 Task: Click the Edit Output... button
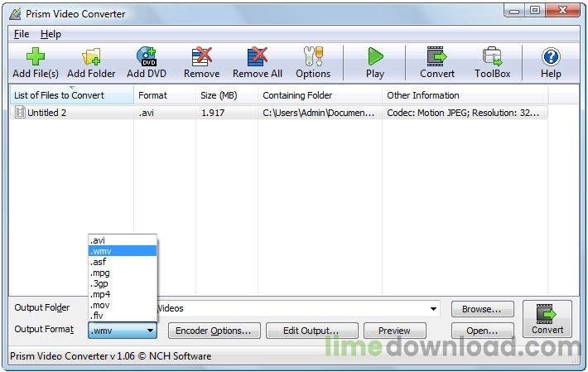pos(311,331)
